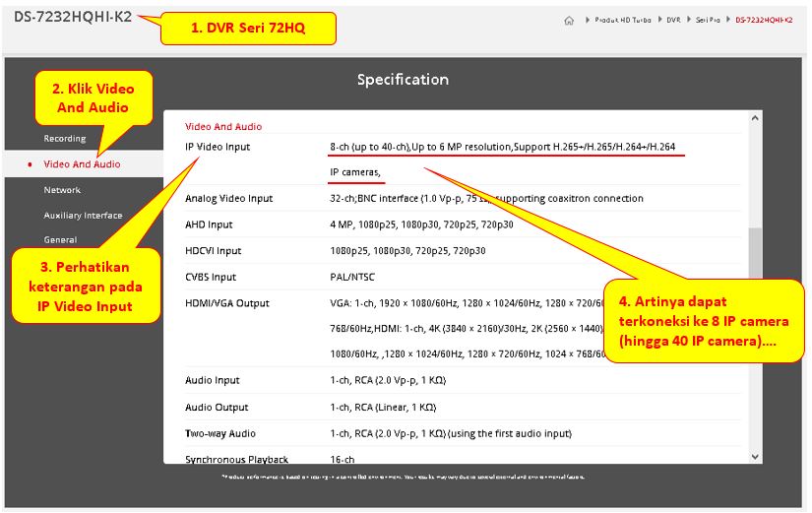Select the Audio Input label
The width and height of the screenshot is (812, 513).
click(x=213, y=380)
